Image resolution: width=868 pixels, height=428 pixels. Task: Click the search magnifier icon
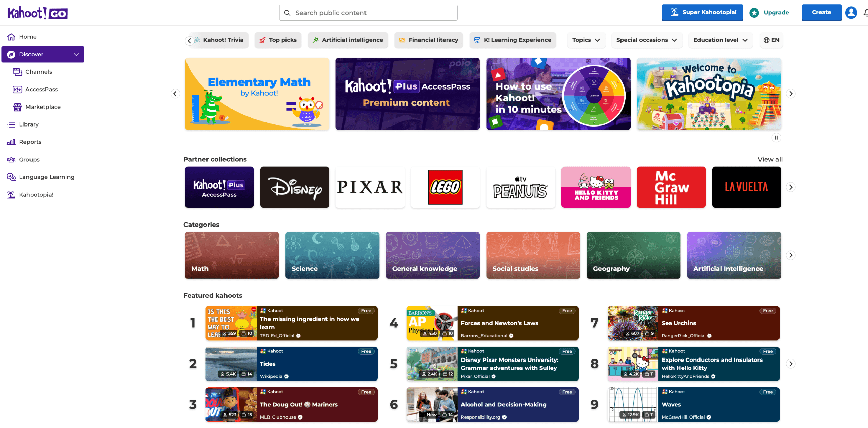287,13
